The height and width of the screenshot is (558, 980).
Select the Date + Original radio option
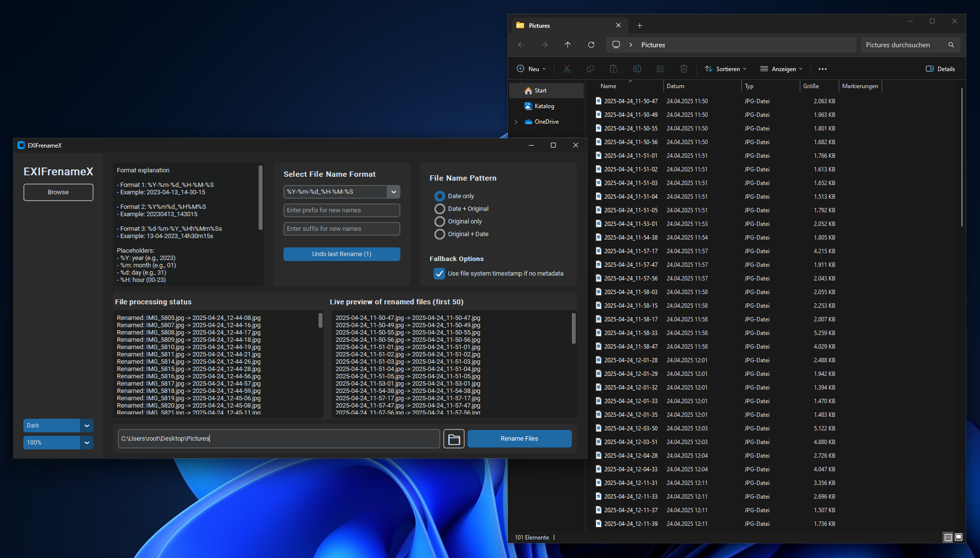[439, 209]
